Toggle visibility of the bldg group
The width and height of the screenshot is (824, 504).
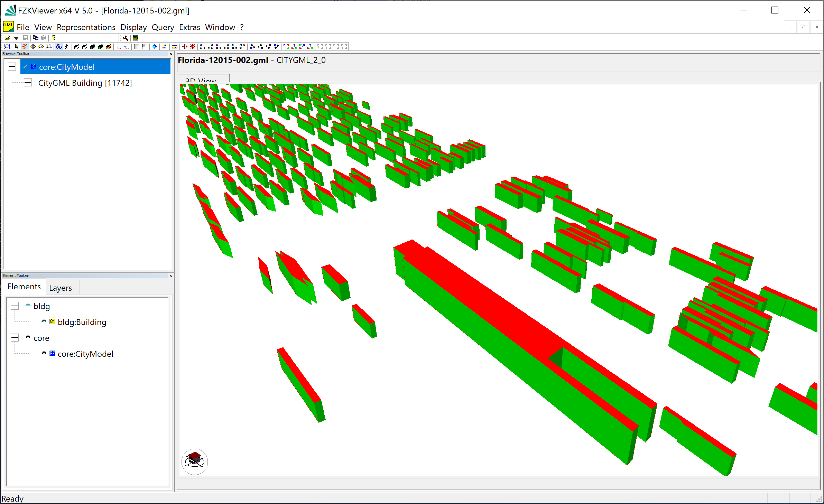(x=28, y=305)
